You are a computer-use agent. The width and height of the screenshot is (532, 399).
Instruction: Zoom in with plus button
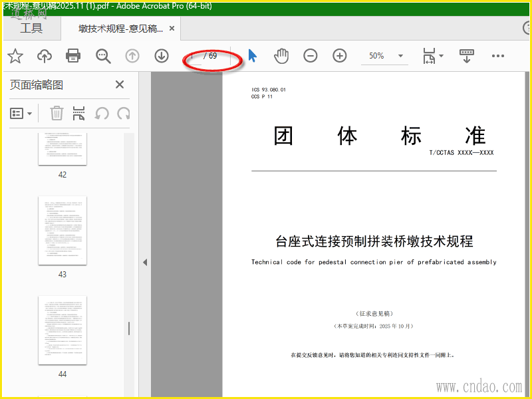(x=340, y=56)
